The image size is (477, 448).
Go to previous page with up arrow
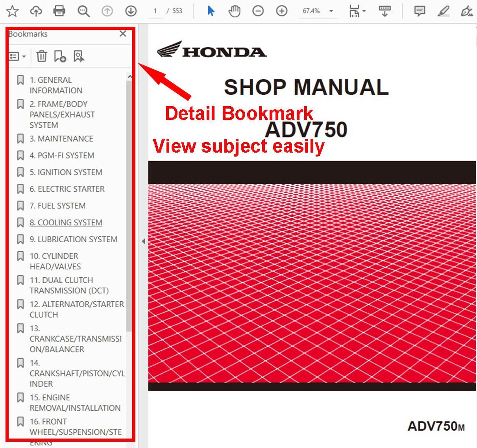[107, 11]
